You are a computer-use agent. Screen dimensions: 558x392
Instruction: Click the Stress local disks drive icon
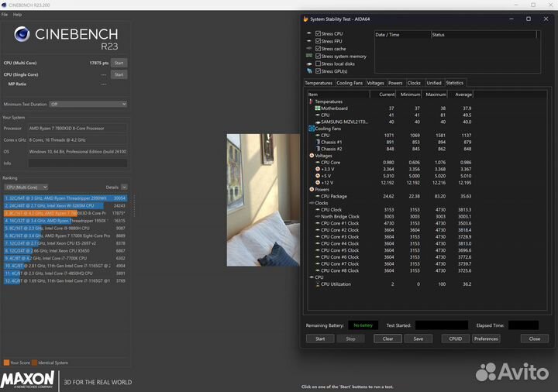[x=309, y=64]
